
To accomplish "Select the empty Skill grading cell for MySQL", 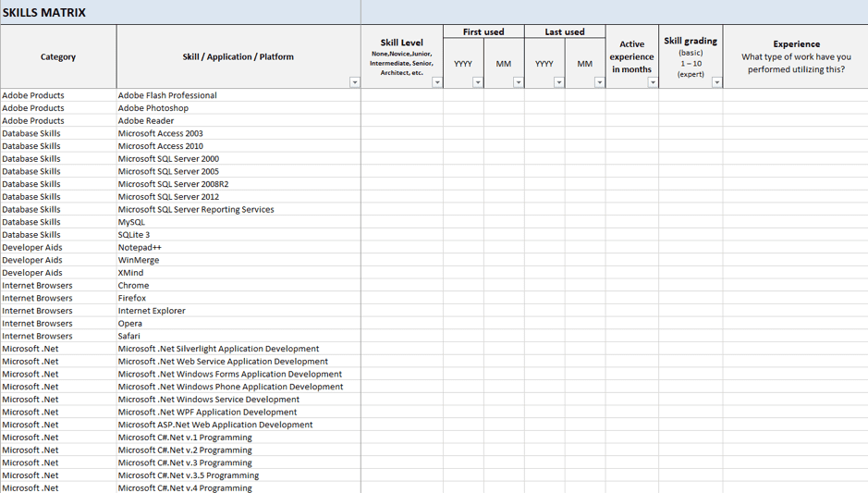I will [691, 222].
